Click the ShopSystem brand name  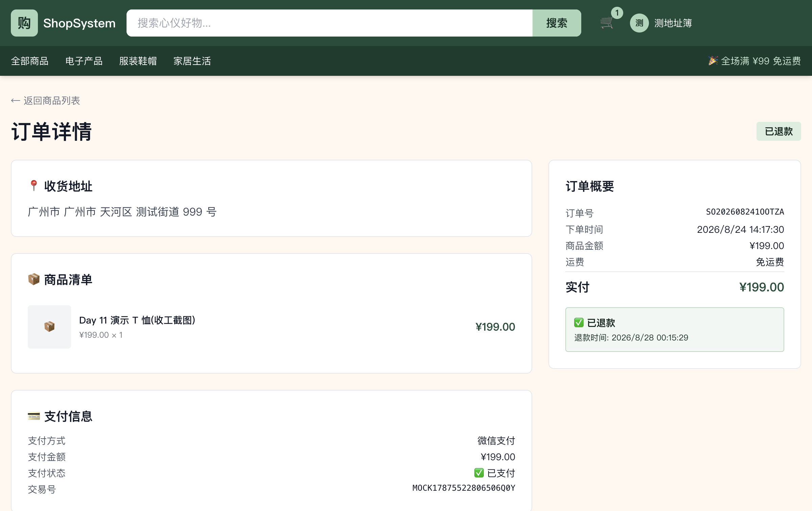[80, 23]
